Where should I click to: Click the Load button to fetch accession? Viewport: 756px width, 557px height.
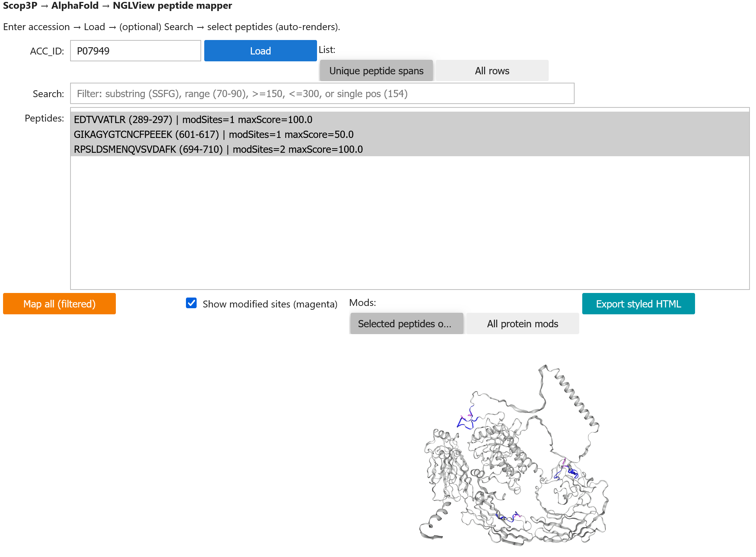pyautogui.click(x=260, y=50)
